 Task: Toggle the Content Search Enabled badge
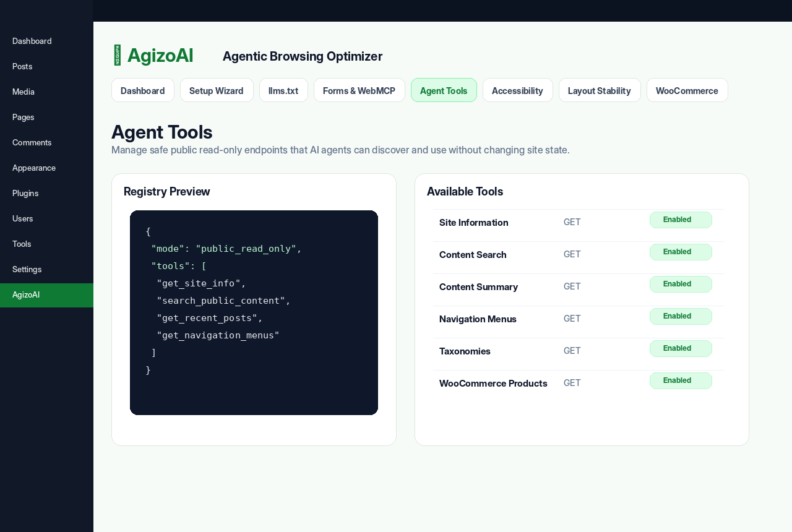pos(681,252)
